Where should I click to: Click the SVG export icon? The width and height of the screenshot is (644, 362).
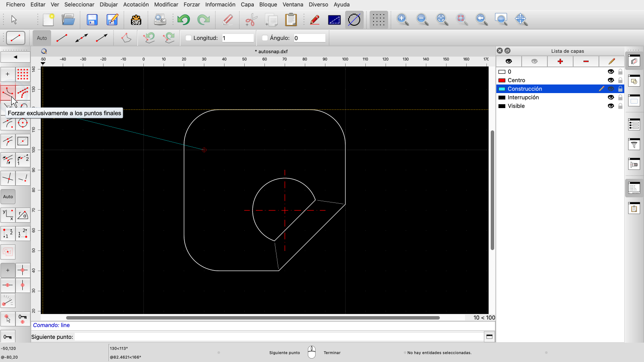coord(136,20)
